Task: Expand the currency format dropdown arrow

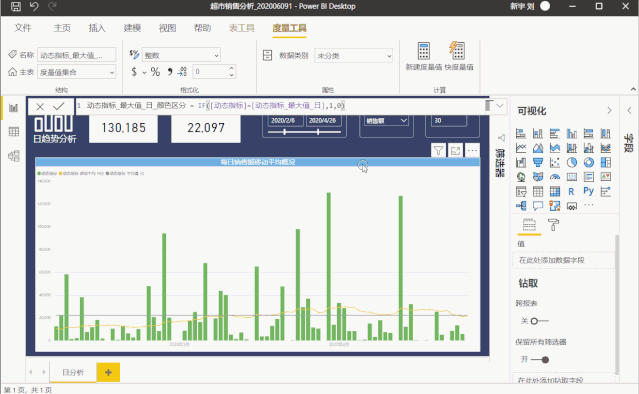Action: point(144,73)
